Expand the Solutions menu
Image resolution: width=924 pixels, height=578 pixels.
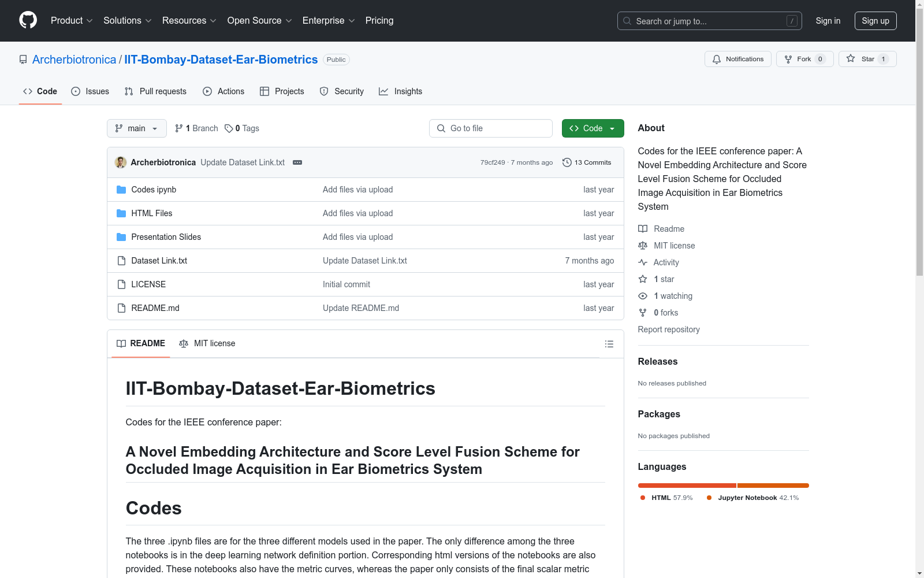(128, 20)
